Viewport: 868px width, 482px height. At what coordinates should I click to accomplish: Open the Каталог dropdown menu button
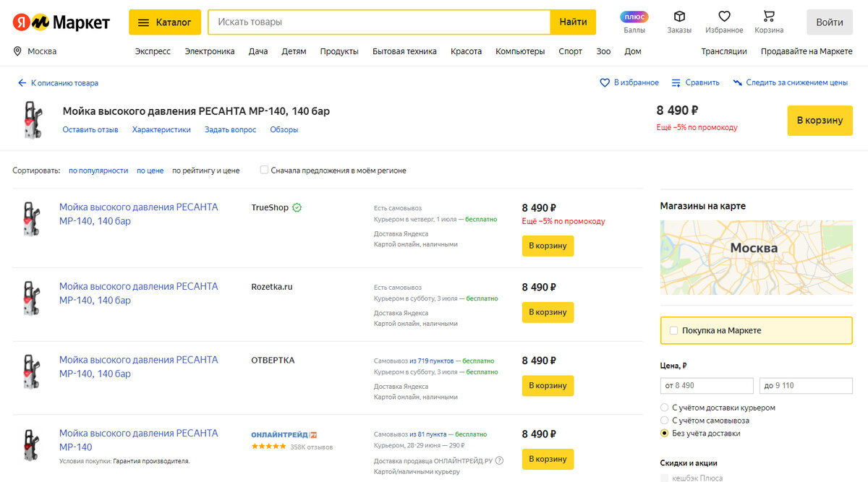point(164,22)
